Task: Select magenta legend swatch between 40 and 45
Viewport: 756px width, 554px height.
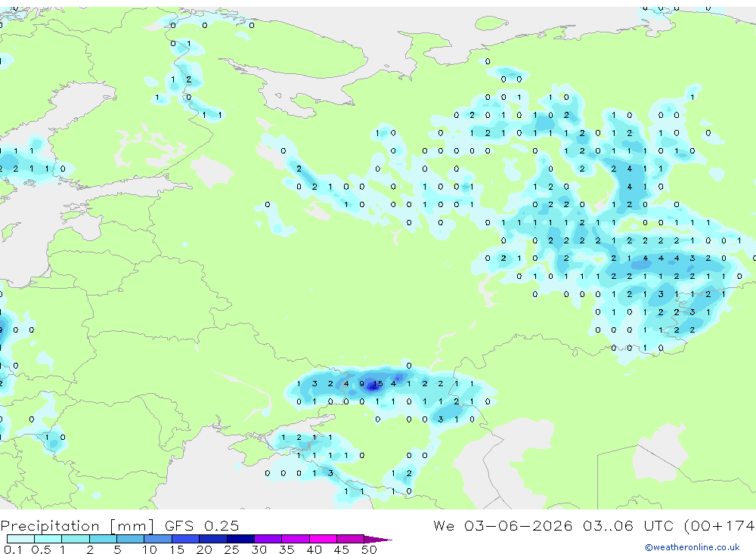Action: click(323, 539)
